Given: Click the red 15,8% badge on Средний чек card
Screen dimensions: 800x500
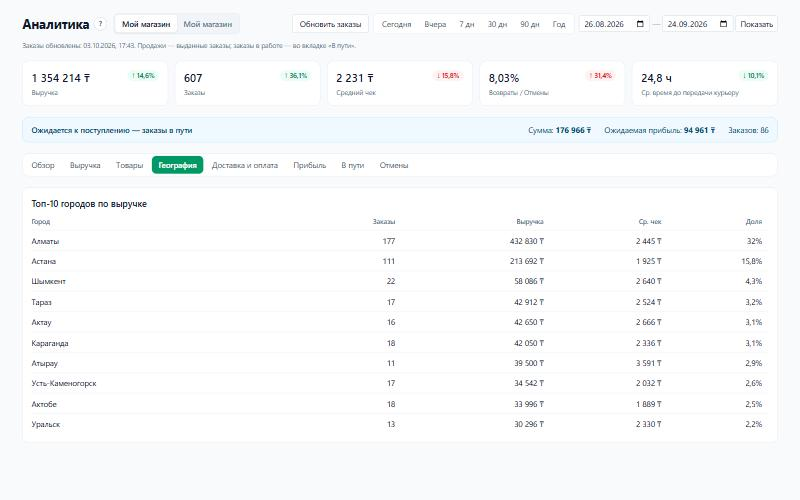Looking at the screenshot, I should coord(447,76).
